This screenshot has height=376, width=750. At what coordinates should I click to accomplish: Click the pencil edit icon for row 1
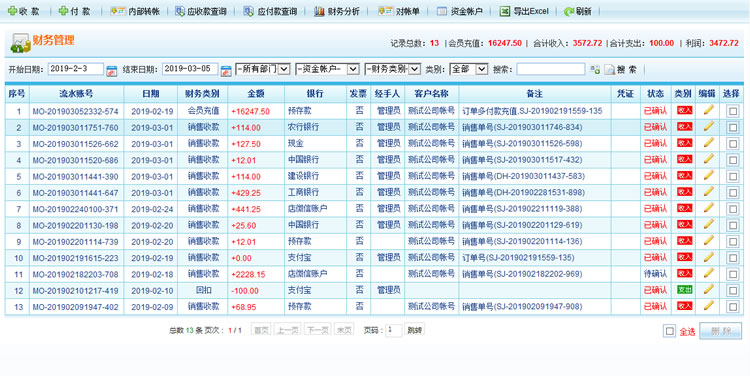point(708,110)
